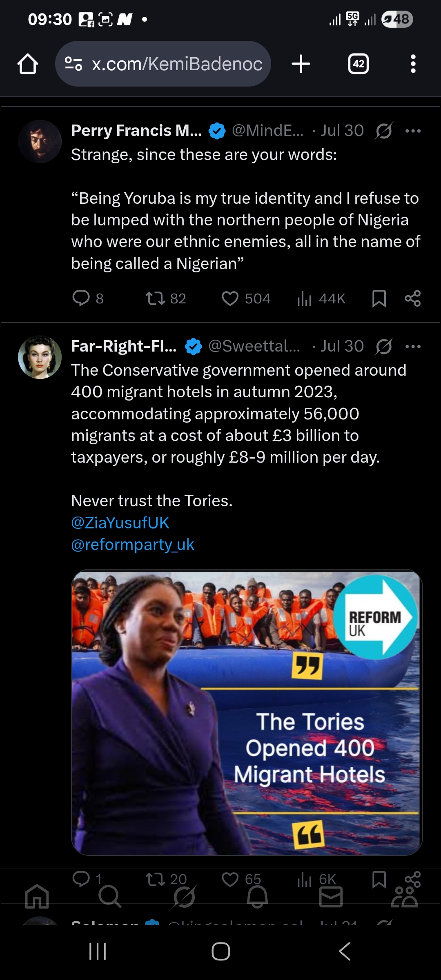Bookmark the Perry Francis post
This screenshot has height=980, width=441.
[379, 298]
